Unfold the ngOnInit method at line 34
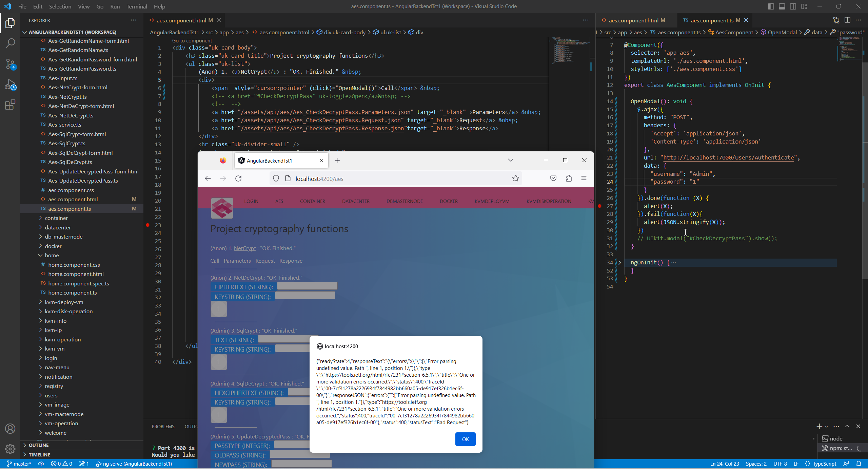 (619, 262)
